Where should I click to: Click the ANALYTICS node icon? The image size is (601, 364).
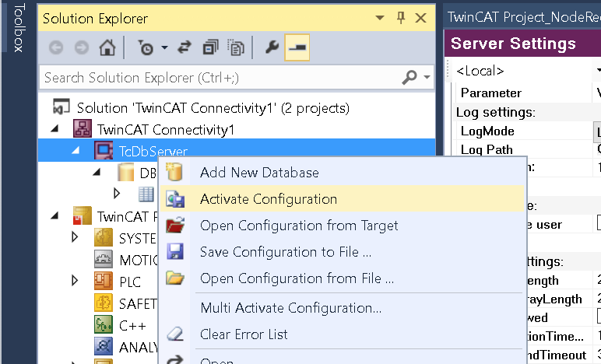click(x=104, y=346)
